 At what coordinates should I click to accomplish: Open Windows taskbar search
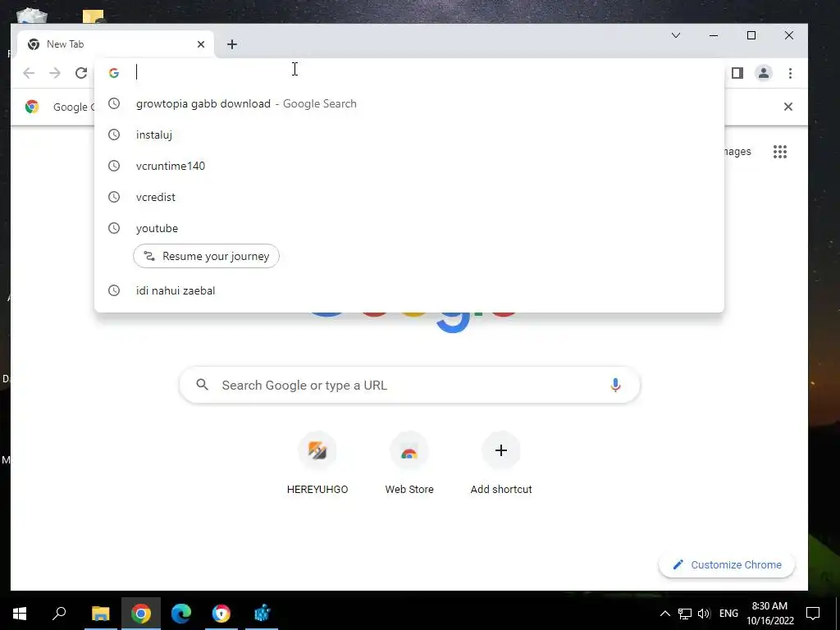coord(59,614)
